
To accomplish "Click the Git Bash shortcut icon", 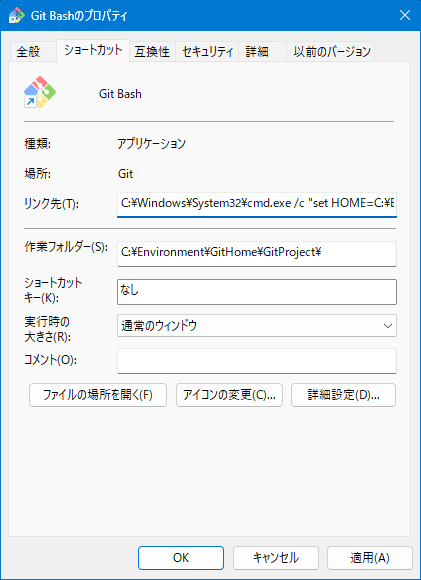I will 40,92.
